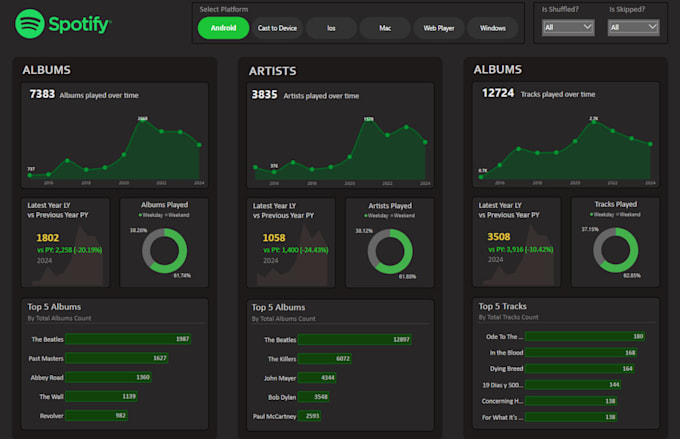Select The Wall bar
This screenshot has height=439, width=680.
101,396
